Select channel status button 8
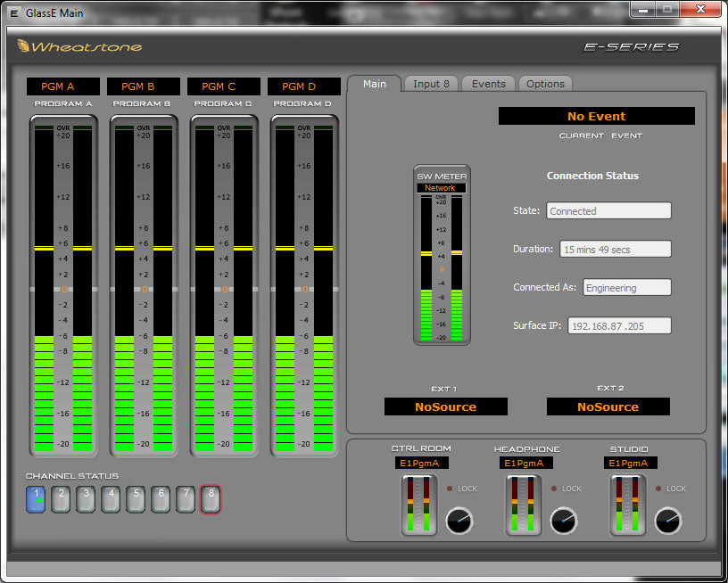This screenshot has width=728, height=583. pos(211,499)
